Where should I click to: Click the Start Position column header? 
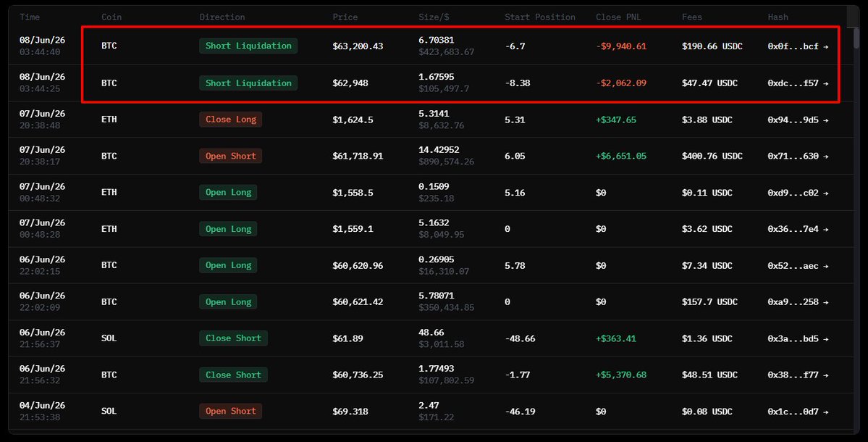(x=540, y=17)
